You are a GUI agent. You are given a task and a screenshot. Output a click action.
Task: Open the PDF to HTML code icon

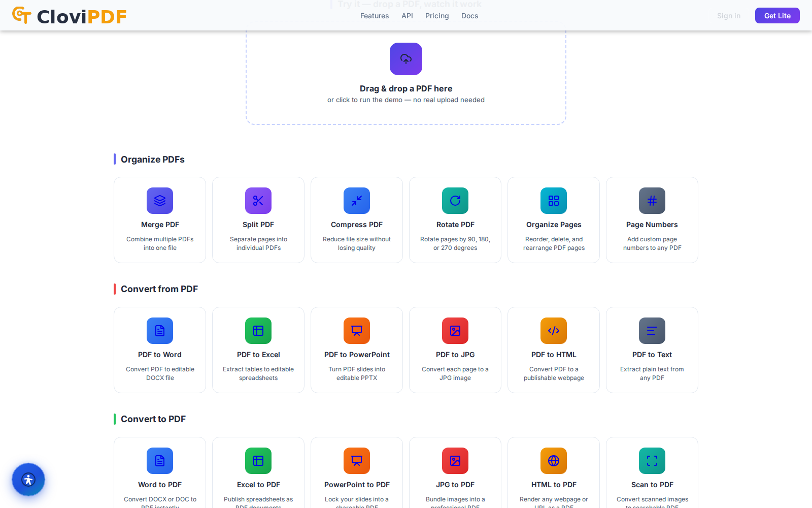[554, 331]
